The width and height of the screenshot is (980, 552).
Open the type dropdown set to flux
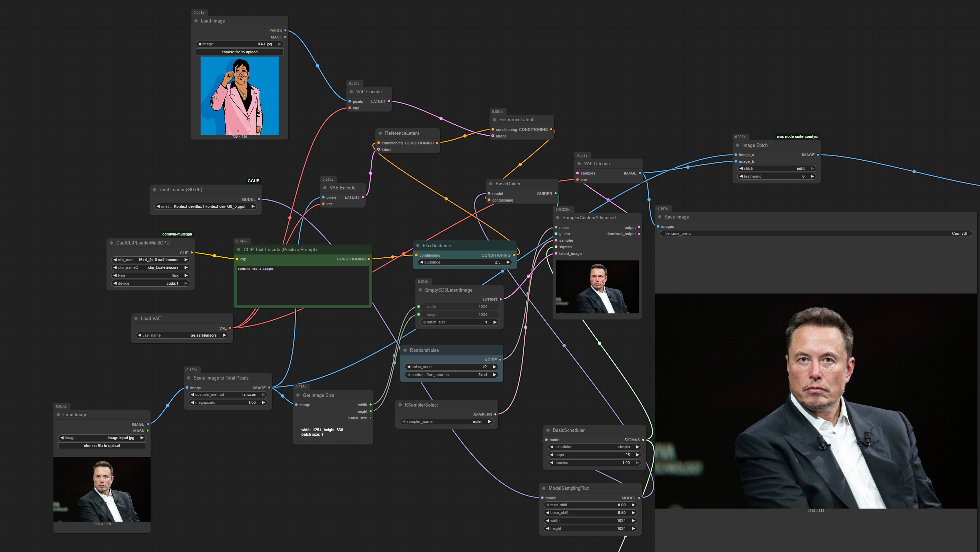click(151, 276)
